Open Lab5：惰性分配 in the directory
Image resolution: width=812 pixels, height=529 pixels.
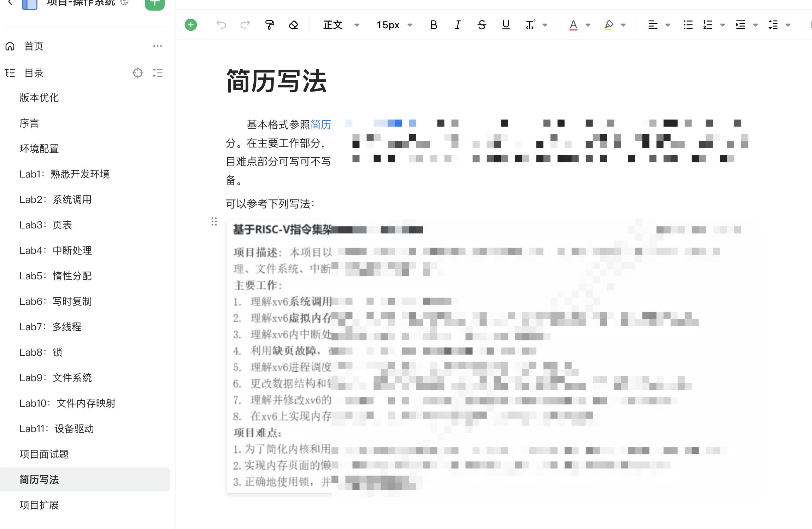coord(55,276)
